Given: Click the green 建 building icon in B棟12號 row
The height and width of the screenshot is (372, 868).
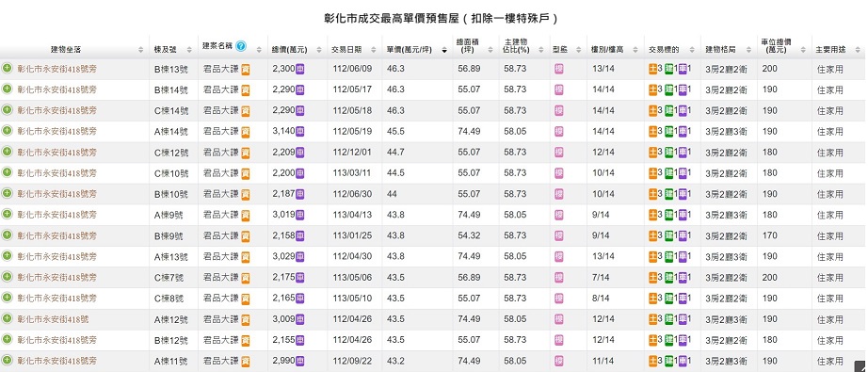Looking at the screenshot, I should coord(668,340).
